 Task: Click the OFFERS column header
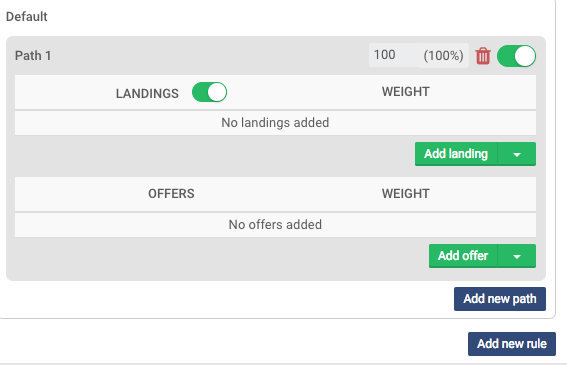[171, 194]
